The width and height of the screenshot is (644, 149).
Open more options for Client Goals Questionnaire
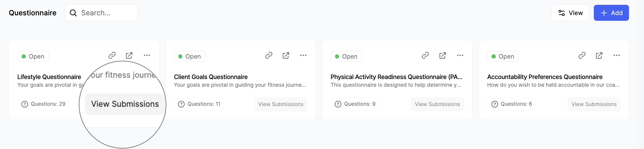[x=303, y=55]
